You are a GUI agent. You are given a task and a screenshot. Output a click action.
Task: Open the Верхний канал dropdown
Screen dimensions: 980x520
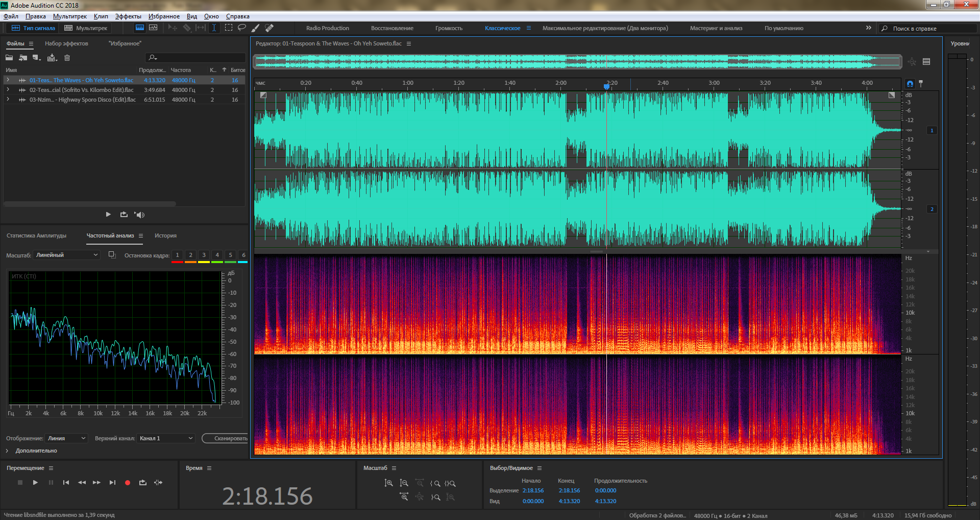click(166, 438)
